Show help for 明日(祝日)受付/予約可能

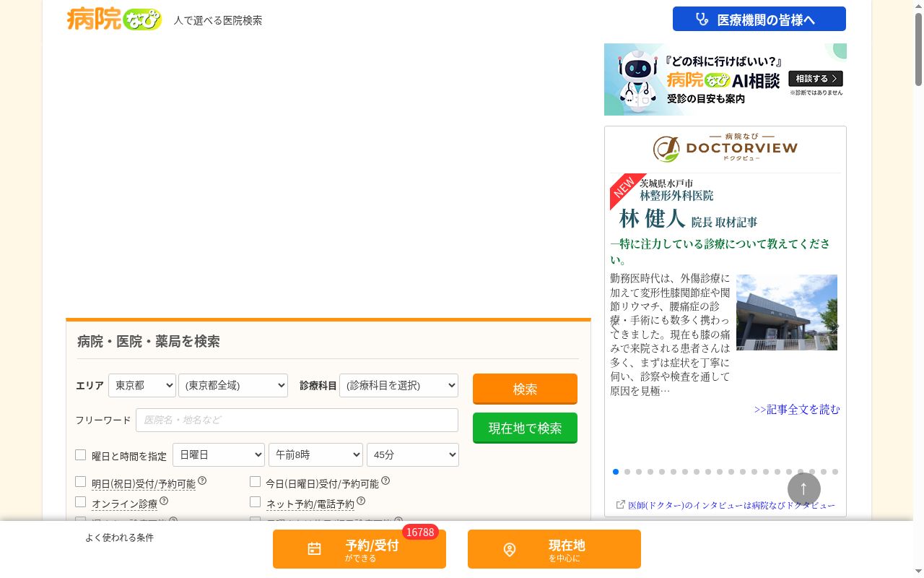pyautogui.click(x=202, y=481)
